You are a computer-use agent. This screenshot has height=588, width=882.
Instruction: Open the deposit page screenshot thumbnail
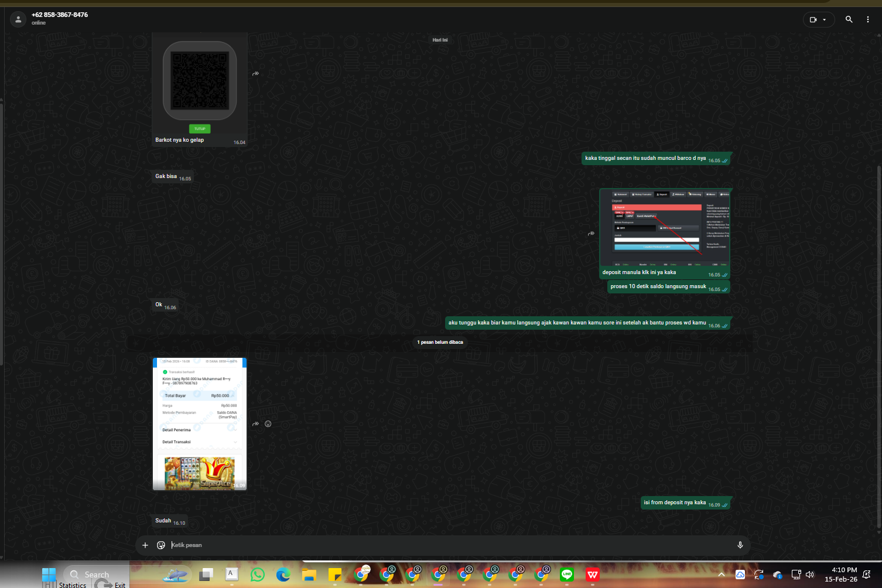click(x=665, y=228)
